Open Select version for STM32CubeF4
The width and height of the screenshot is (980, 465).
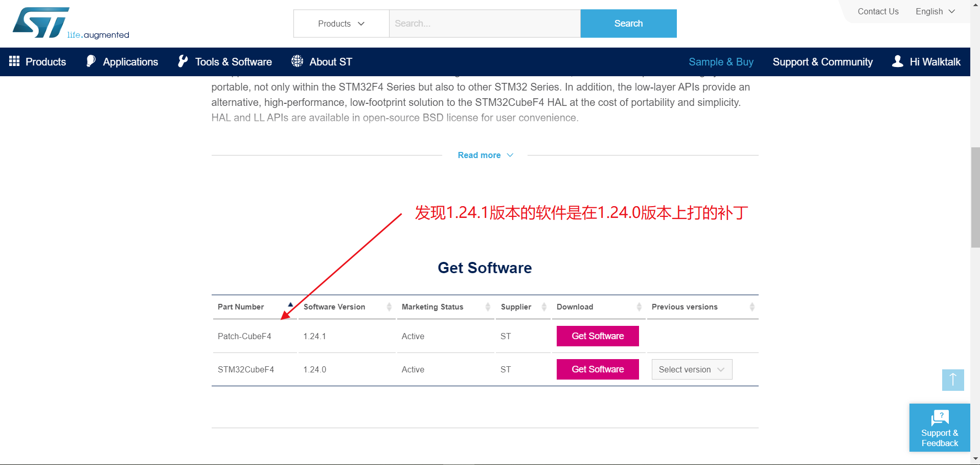(691, 369)
